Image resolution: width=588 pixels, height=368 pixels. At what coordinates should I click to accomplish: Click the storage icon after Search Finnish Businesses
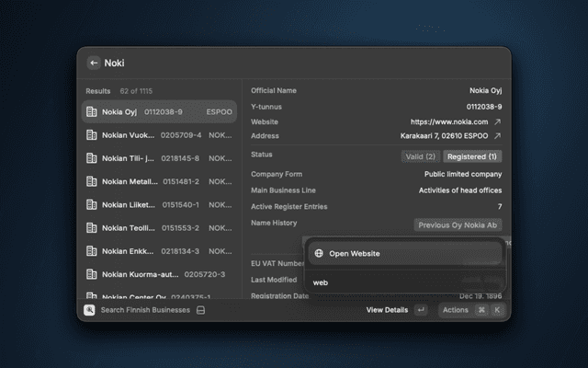201,310
